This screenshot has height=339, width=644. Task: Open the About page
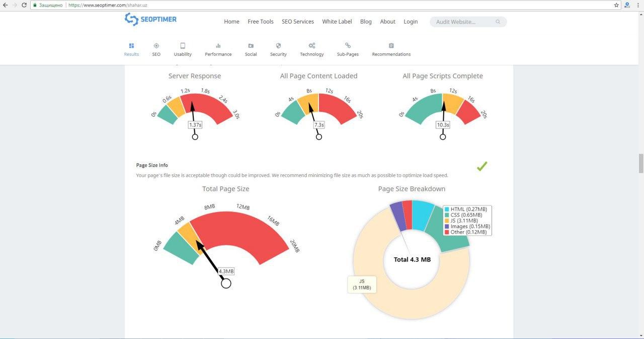(387, 22)
